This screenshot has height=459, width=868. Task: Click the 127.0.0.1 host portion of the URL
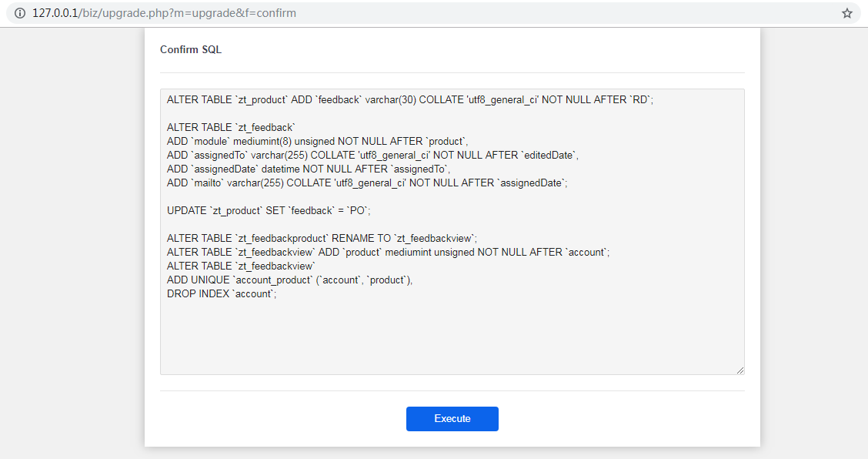55,13
